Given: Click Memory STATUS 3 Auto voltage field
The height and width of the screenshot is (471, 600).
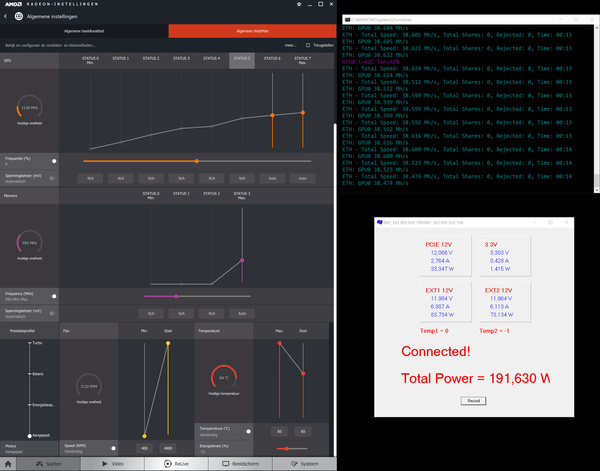Looking at the screenshot, I should (x=242, y=313).
